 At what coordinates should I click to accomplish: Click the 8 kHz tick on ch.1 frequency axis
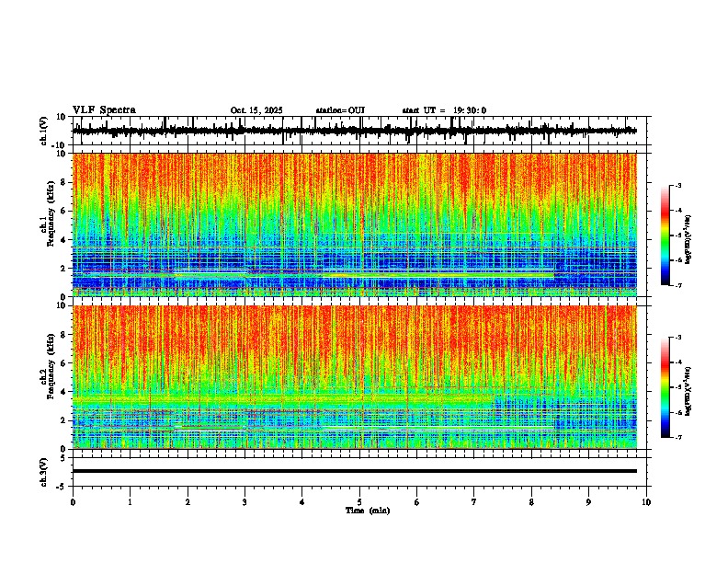63,182
